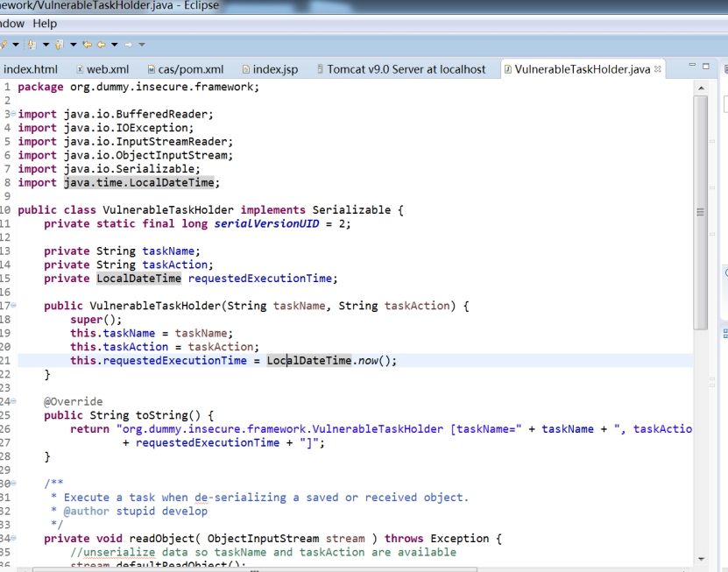Viewport: 728px width, 572px height.
Task: Go to Last Edit Location icon
Action: tap(87, 45)
